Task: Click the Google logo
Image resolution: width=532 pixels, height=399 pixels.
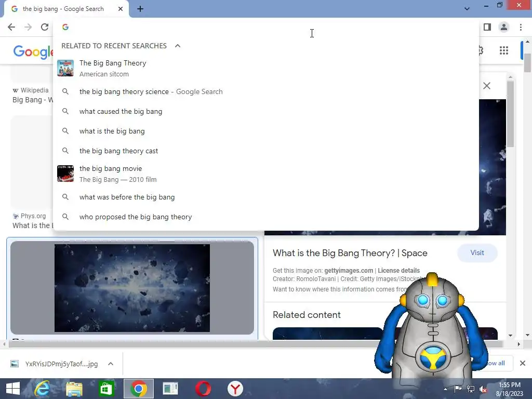Action: tap(33, 52)
